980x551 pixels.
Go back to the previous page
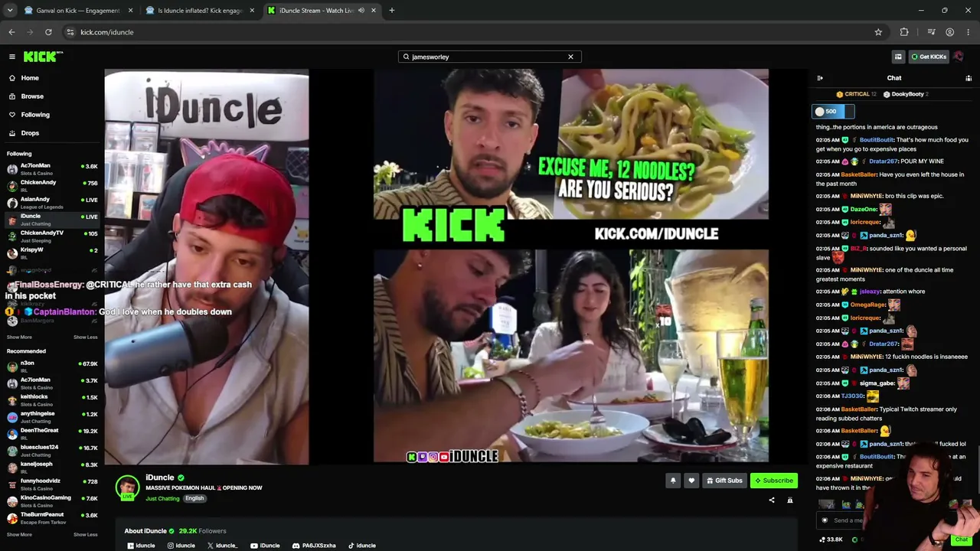(11, 32)
